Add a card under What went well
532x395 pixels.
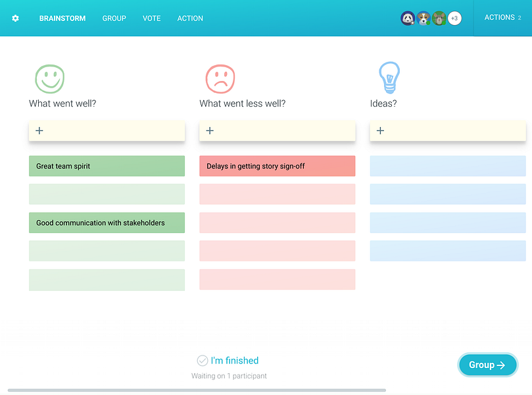pyautogui.click(x=107, y=131)
